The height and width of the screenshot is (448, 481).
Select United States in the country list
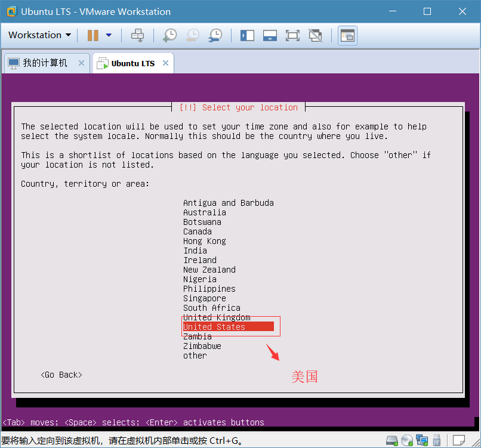[x=214, y=327]
